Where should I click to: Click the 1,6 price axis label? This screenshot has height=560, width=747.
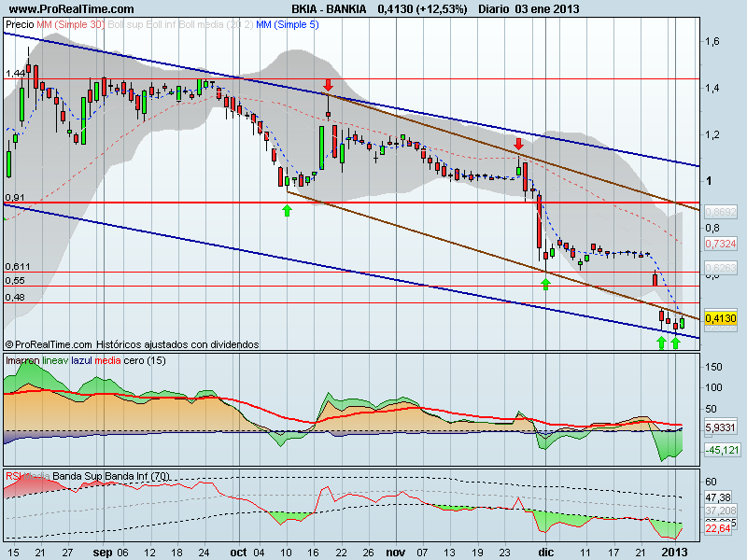tap(712, 41)
